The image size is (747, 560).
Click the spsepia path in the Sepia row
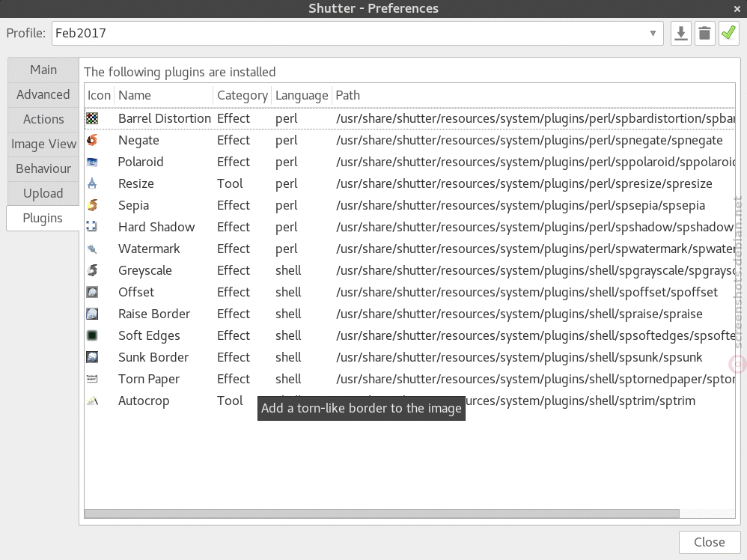[520, 205]
